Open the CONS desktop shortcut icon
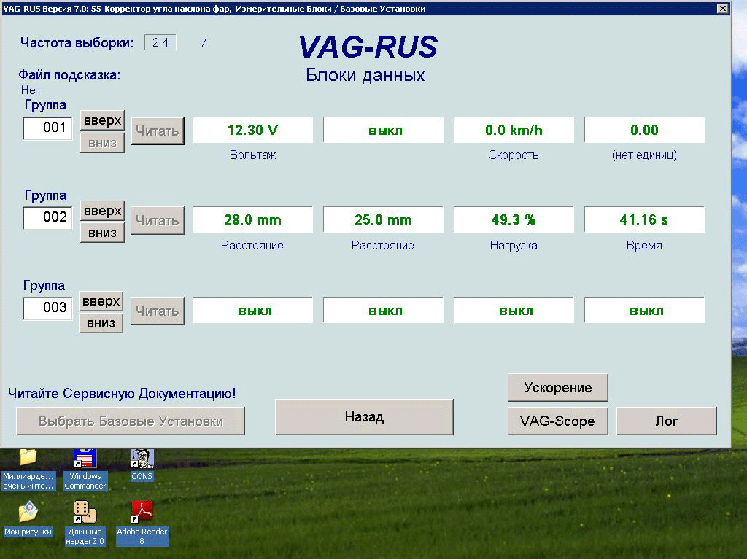 (x=142, y=460)
